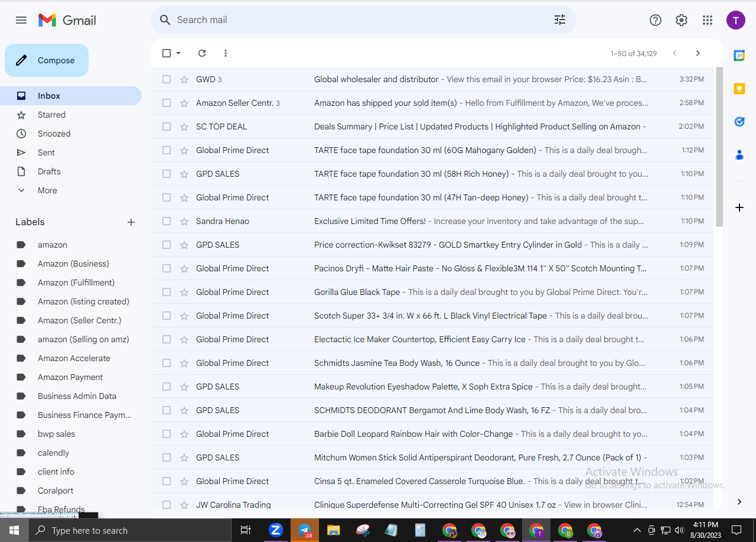Open the Starred folder
756x542 pixels.
tap(71, 115)
